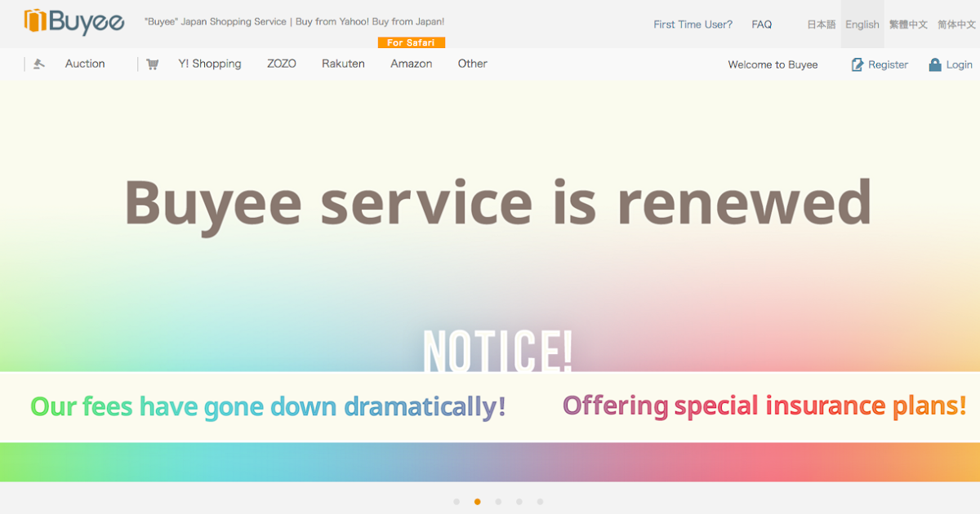Open the First Time User? link
980x514 pixels.
[693, 24]
